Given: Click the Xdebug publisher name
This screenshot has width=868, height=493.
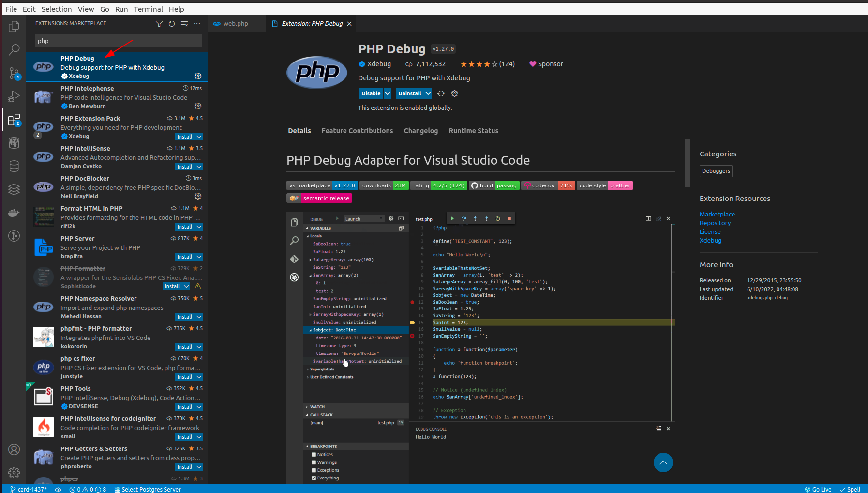Looking at the screenshot, I should [x=379, y=64].
